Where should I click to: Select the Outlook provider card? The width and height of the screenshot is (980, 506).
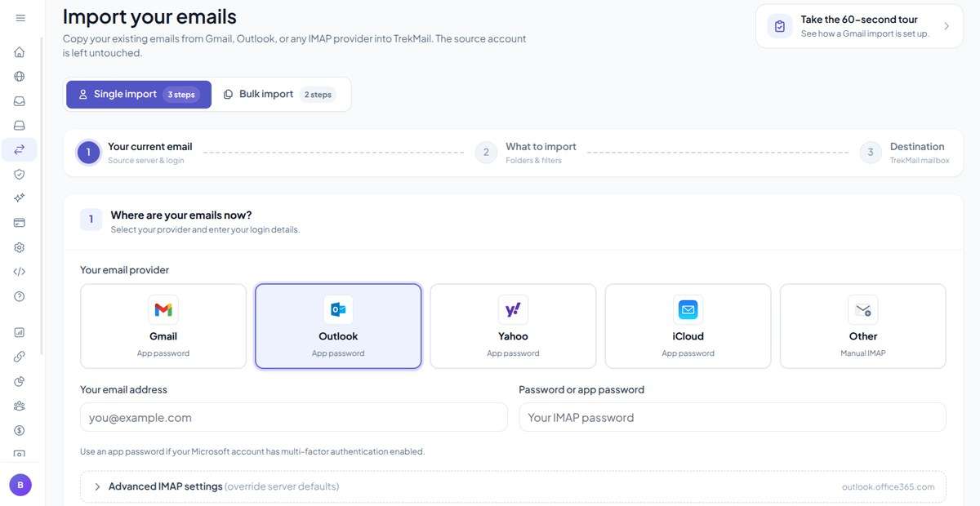[x=338, y=326]
